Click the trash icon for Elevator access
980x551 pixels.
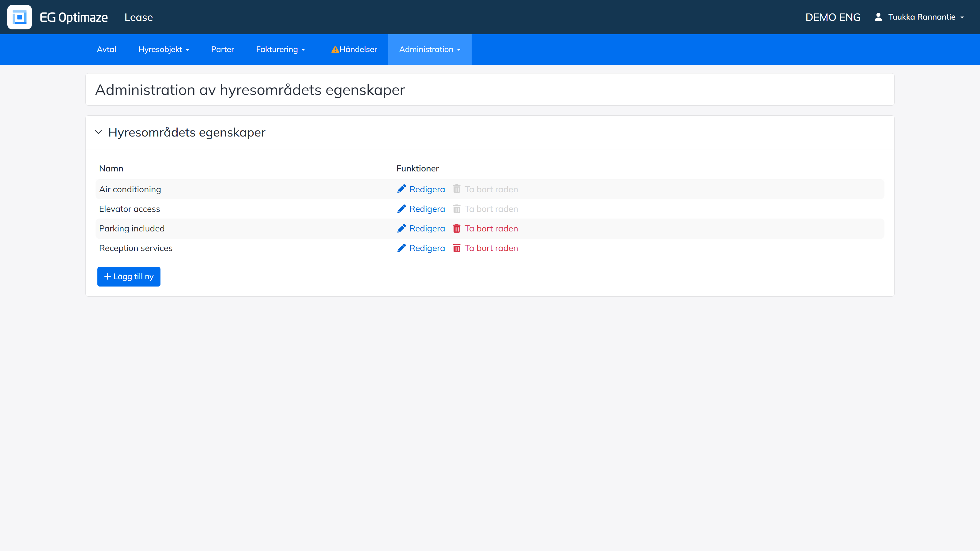click(x=457, y=209)
